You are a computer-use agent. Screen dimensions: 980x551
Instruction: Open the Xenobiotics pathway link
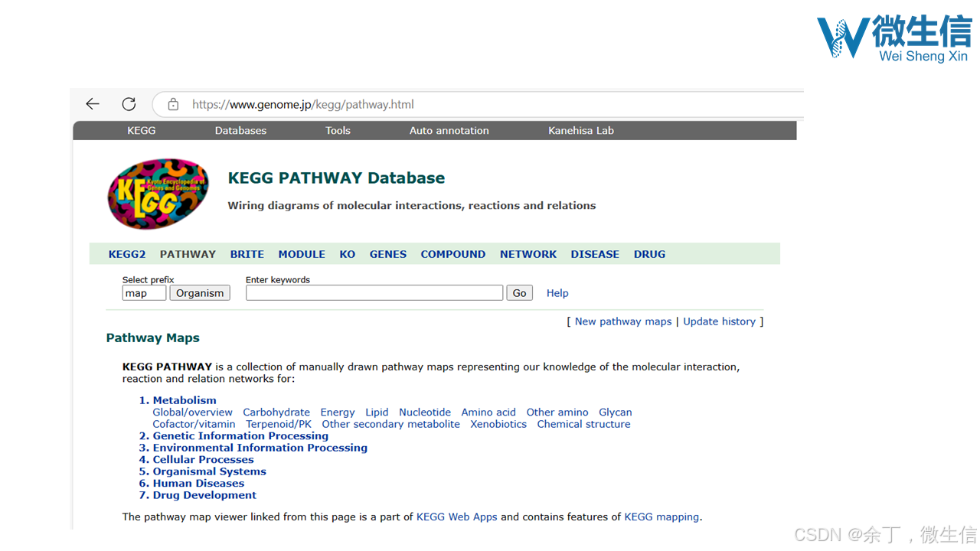(x=498, y=423)
